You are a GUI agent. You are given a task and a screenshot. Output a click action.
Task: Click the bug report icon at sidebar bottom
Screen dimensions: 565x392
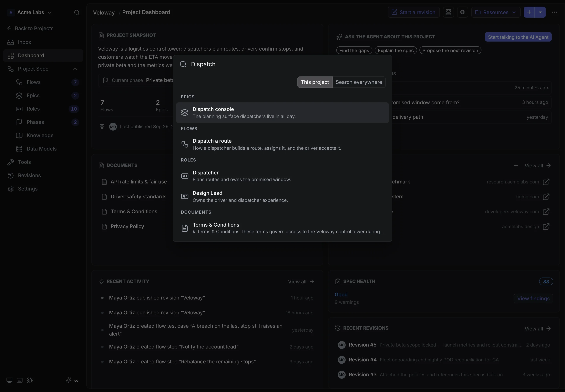[x=30, y=380]
